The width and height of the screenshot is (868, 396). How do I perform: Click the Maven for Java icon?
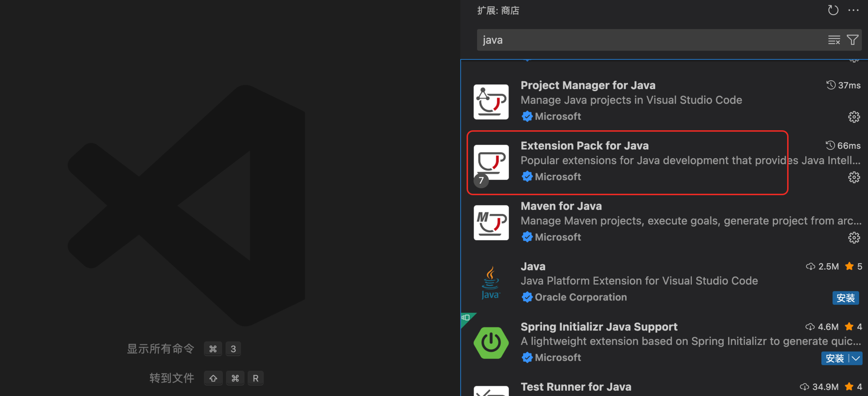tap(491, 223)
